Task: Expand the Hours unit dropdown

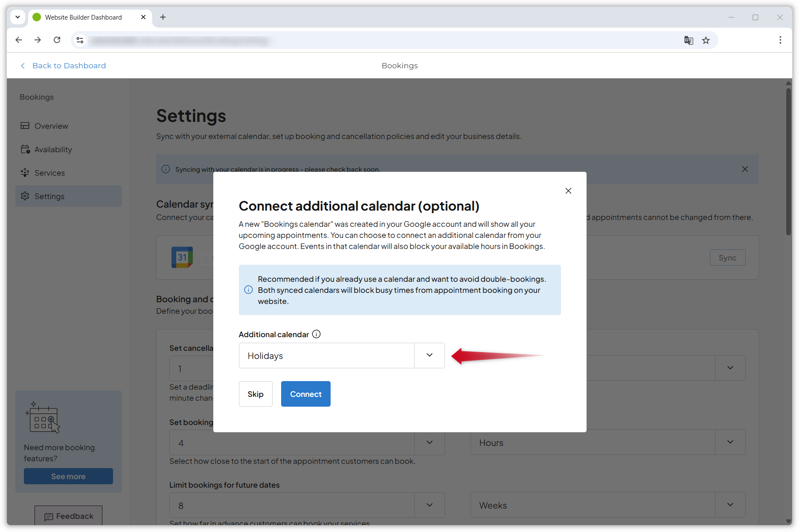Action: 730,442
